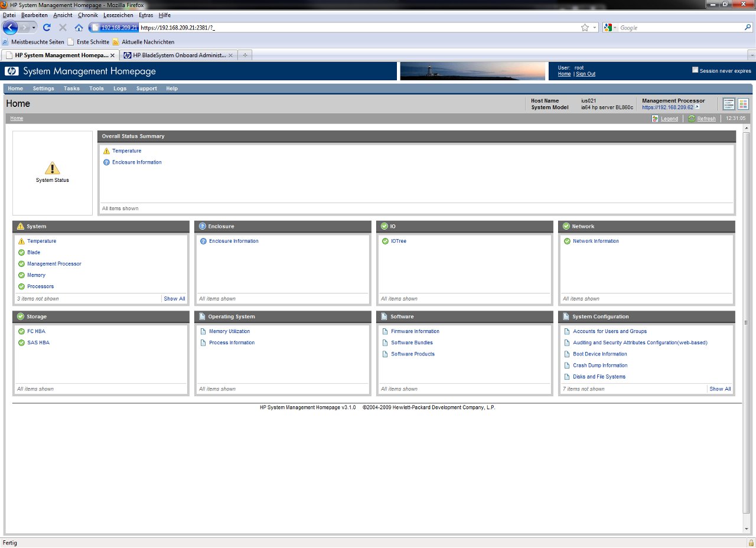This screenshot has height=548, width=756.
Task: Click the System Status warning icon
Action: click(x=53, y=168)
